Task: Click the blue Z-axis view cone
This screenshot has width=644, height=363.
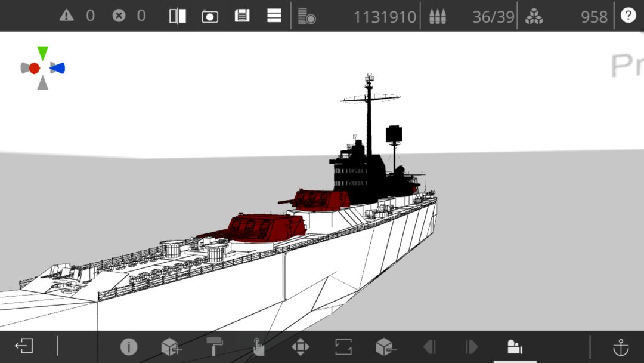Action: coord(57,68)
